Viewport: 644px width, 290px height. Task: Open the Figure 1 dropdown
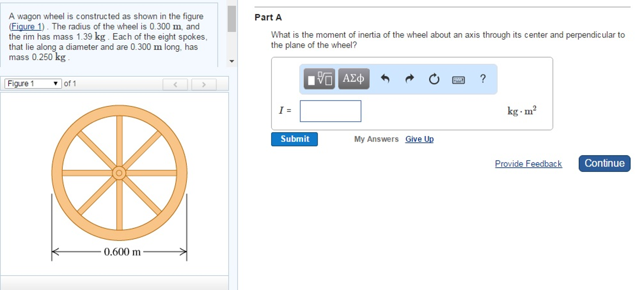tap(33, 84)
